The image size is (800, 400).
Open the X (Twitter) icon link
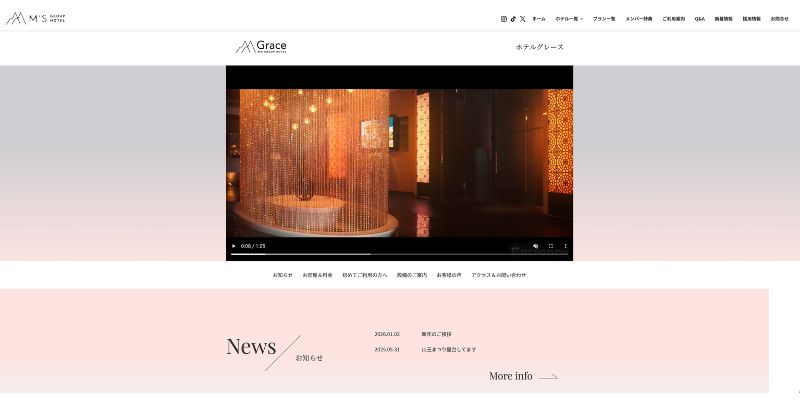click(523, 19)
